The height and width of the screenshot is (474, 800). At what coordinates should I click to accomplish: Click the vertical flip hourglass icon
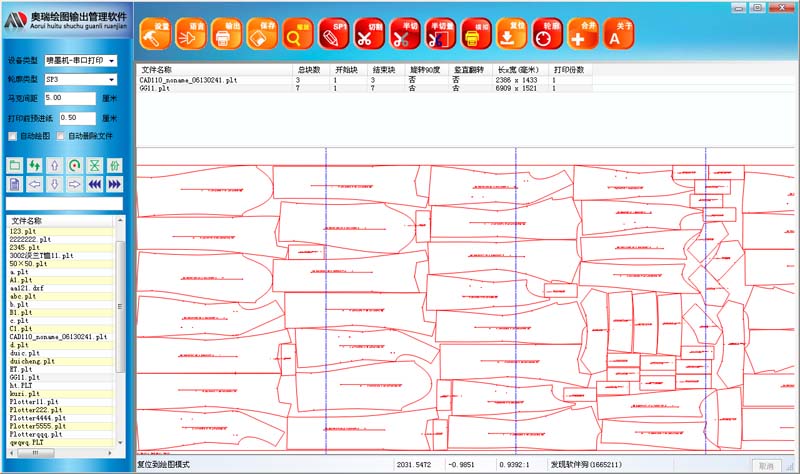coord(94,165)
